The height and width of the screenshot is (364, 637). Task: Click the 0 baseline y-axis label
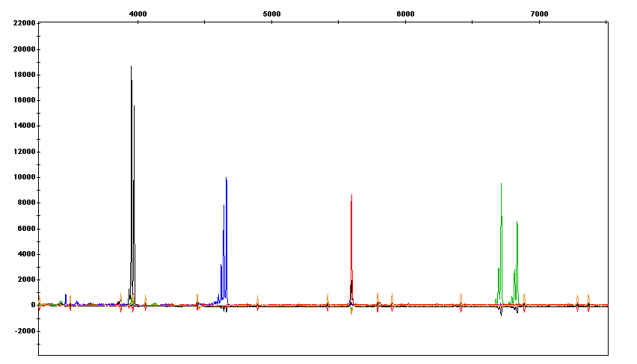coord(34,305)
